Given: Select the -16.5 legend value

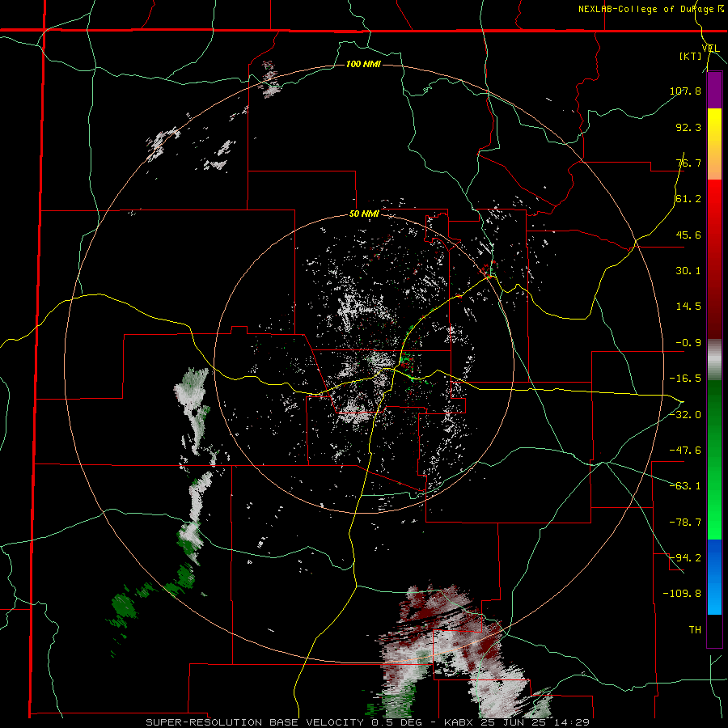Looking at the screenshot, I should tap(685, 379).
